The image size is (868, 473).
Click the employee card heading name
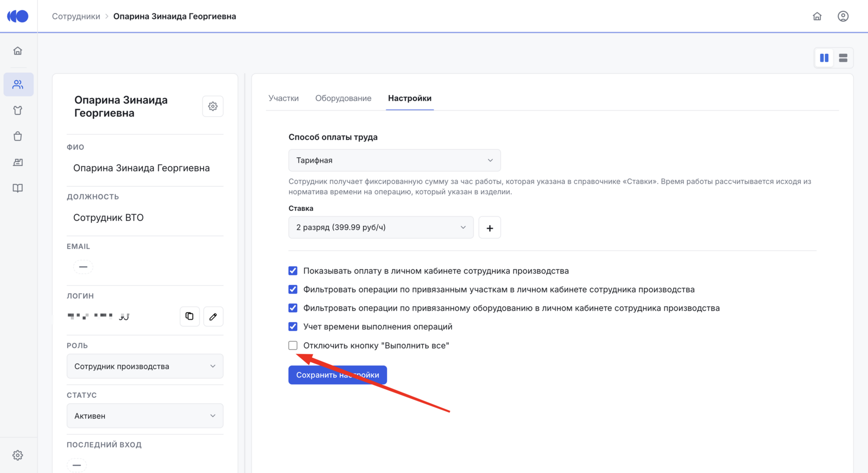[121, 106]
